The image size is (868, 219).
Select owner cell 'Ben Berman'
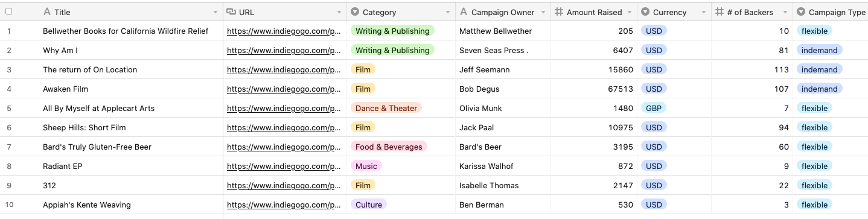[x=481, y=205]
